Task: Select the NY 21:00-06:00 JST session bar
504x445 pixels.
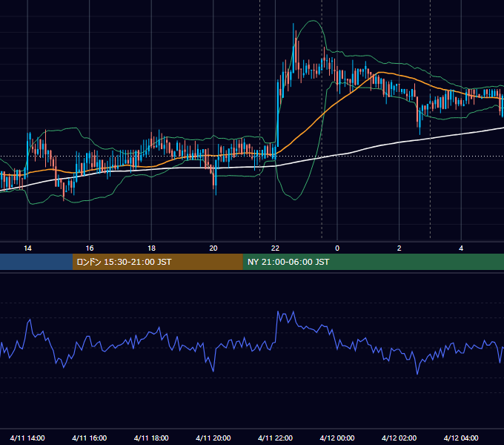Action: (x=373, y=262)
